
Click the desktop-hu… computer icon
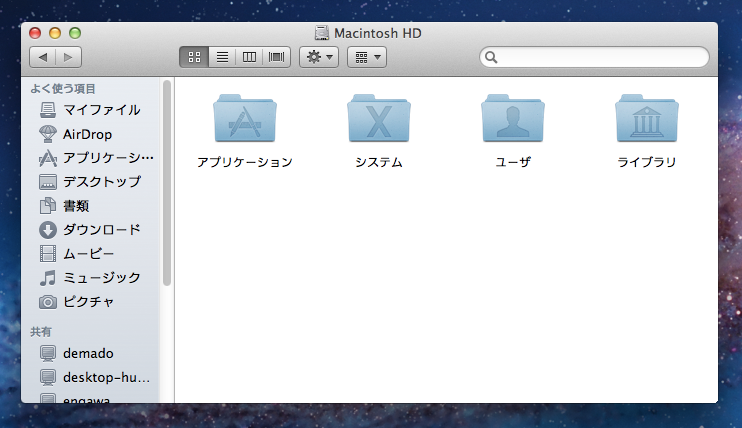point(48,377)
